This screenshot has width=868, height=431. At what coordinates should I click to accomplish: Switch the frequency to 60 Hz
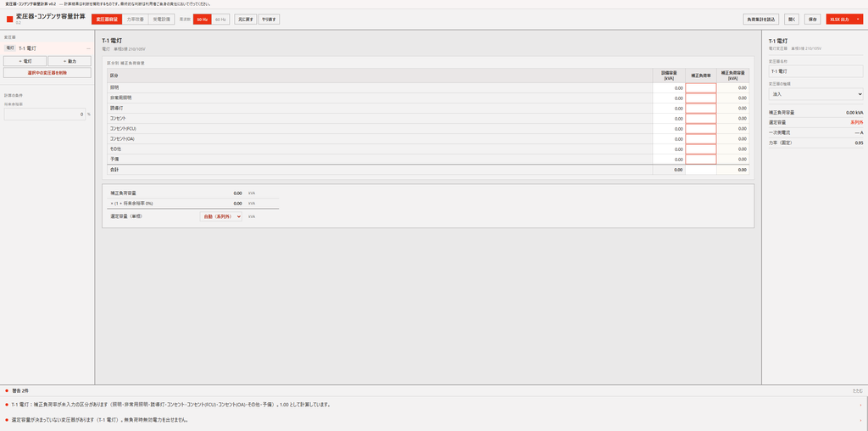click(220, 20)
